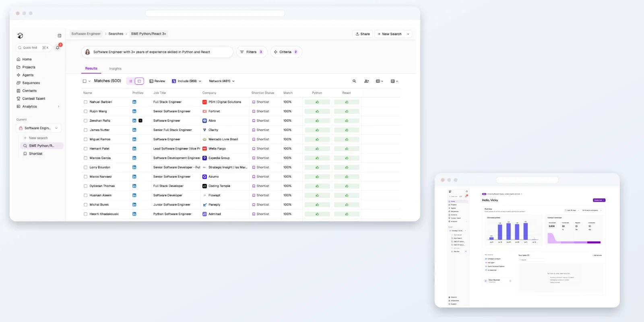This screenshot has width=644, height=322.
Task: Click the Wells Fargo company logo
Action: [204, 149]
